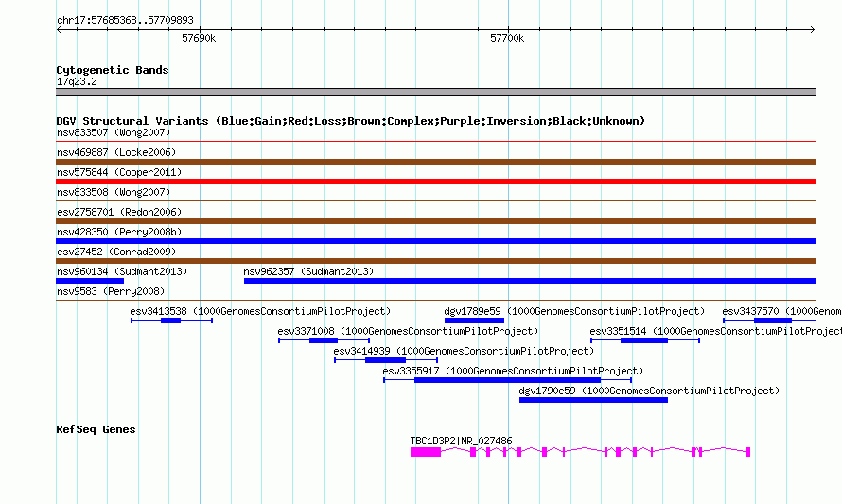Click the DGV Structural Variants track title
This screenshot has width=842, height=504.
tap(351, 121)
